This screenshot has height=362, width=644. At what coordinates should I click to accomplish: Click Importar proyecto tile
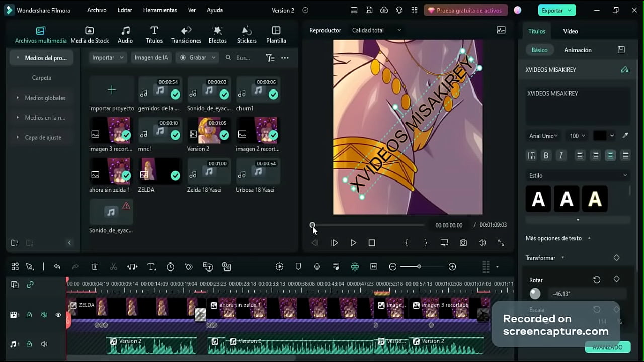tap(112, 95)
